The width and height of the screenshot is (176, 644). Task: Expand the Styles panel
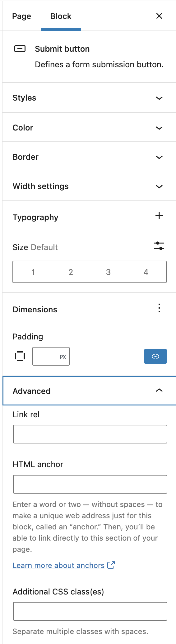[x=89, y=98]
